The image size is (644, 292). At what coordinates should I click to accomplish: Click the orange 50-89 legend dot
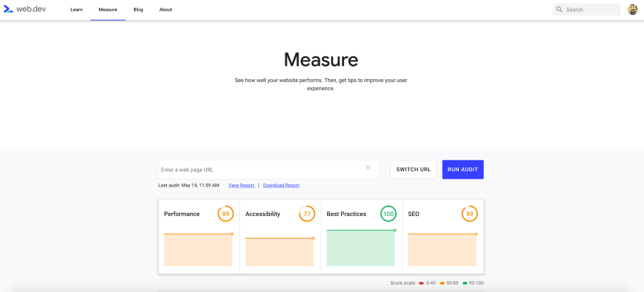pos(442,283)
